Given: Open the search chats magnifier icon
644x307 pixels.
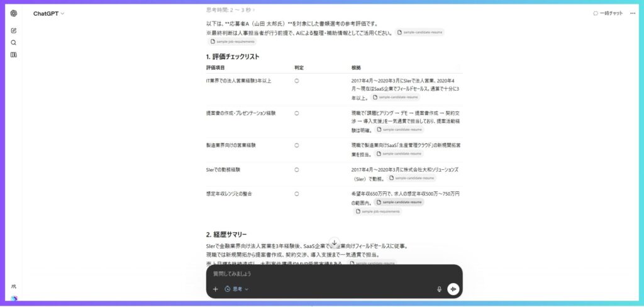Looking at the screenshot, I should click(14, 43).
